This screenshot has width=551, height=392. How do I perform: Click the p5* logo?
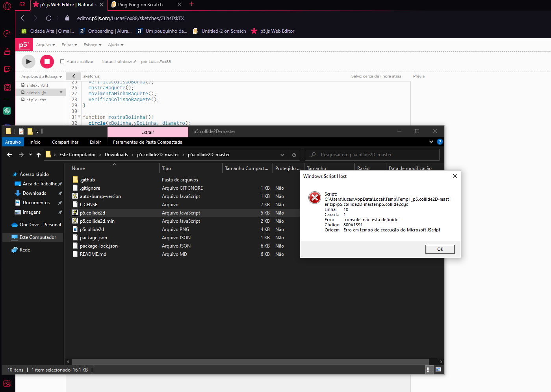click(24, 45)
